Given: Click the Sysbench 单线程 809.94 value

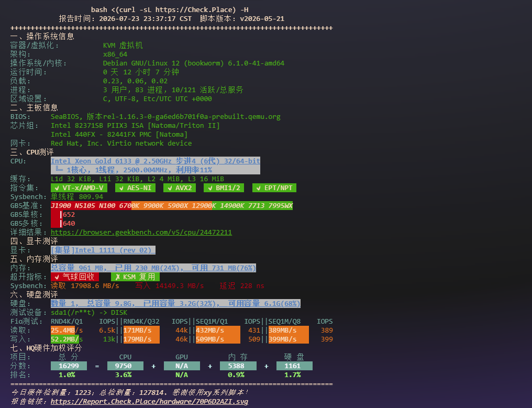Looking at the screenshot, I should pos(77,197).
